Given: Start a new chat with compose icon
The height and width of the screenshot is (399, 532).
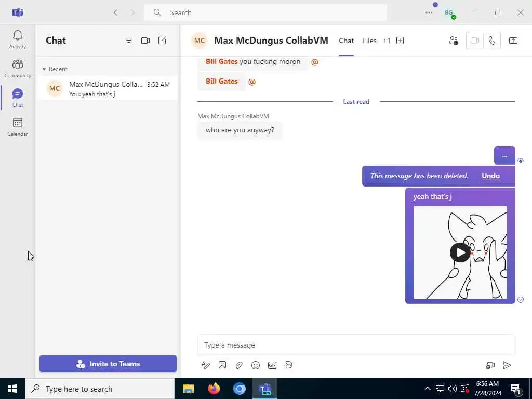Looking at the screenshot, I should pos(162,41).
